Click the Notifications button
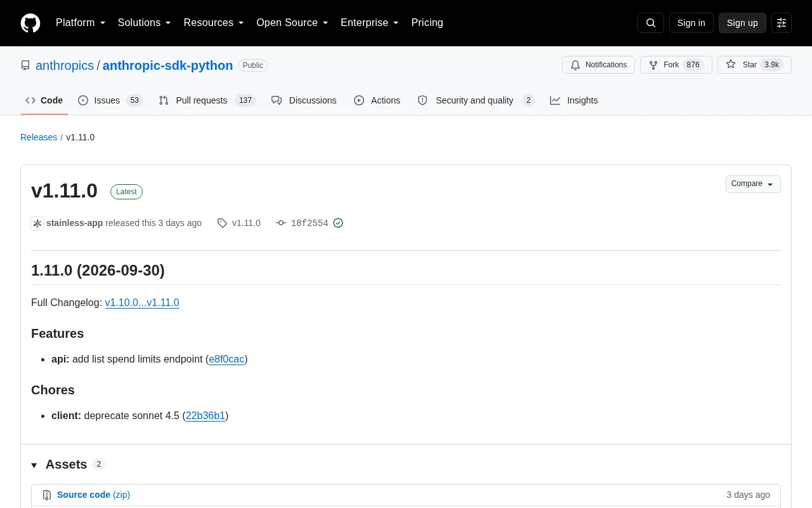Image resolution: width=812 pixels, height=508 pixels. point(598,65)
